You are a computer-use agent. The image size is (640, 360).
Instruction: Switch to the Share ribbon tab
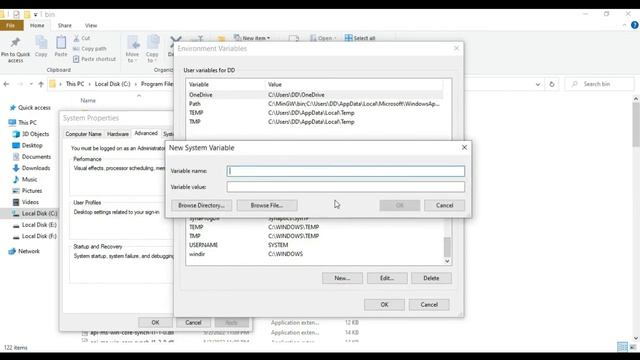[x=64, y=25]
